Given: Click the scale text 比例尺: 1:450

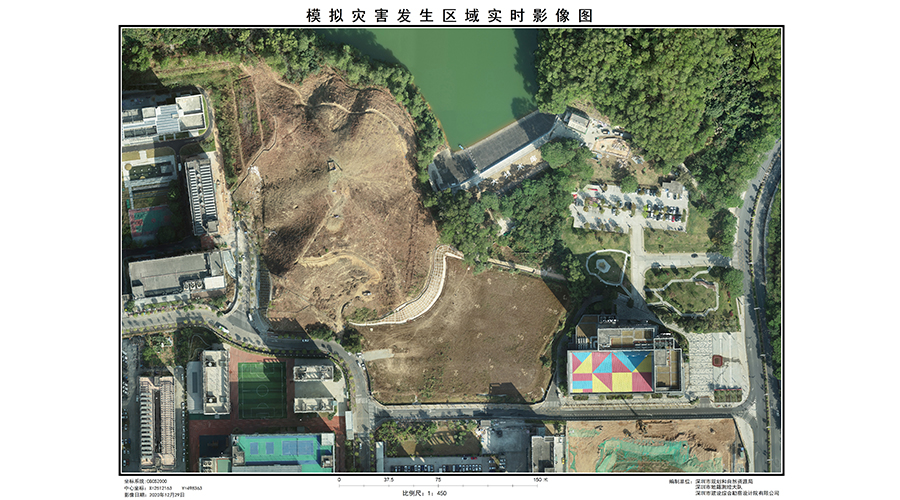Looking at the screenshot, I should click(x=425, y=493).
